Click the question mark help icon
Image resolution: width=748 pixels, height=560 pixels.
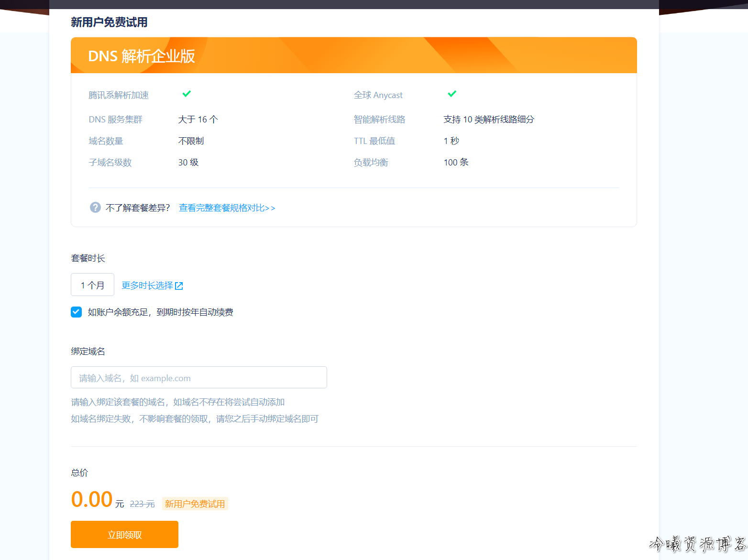[95, 208]
